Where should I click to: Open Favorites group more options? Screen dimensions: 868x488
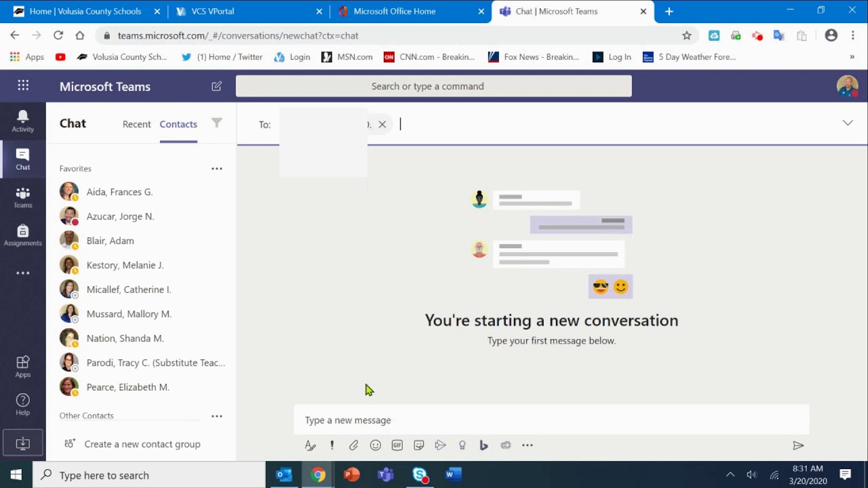point(216,168)
